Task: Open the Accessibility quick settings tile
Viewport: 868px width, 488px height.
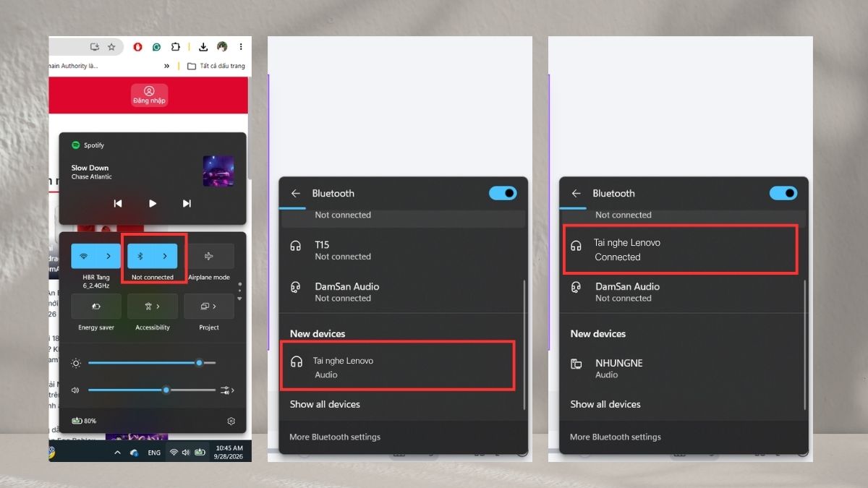Action: coord(153,307)
